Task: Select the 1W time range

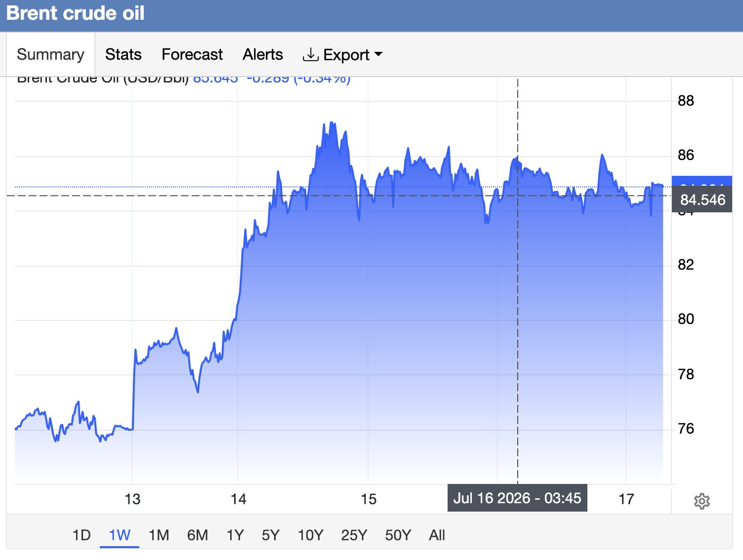Action: tap(120, 535)
